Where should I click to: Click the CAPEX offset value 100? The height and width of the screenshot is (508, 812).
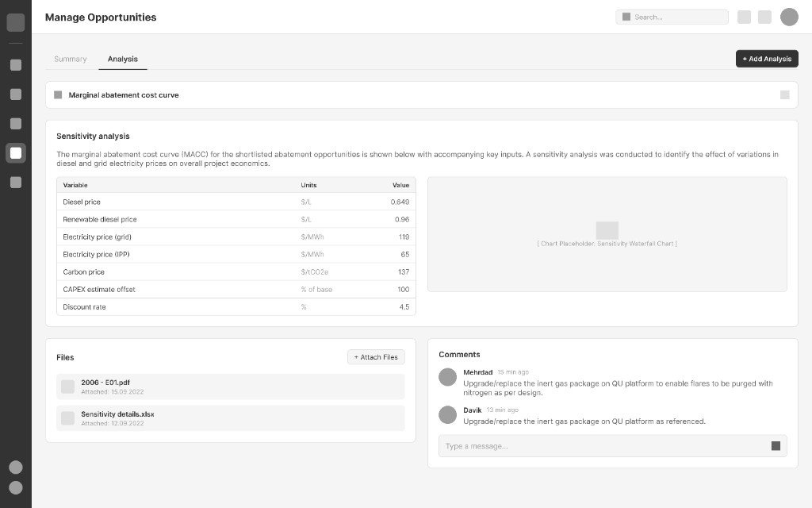pyautogui.click(x=404, y=289)
